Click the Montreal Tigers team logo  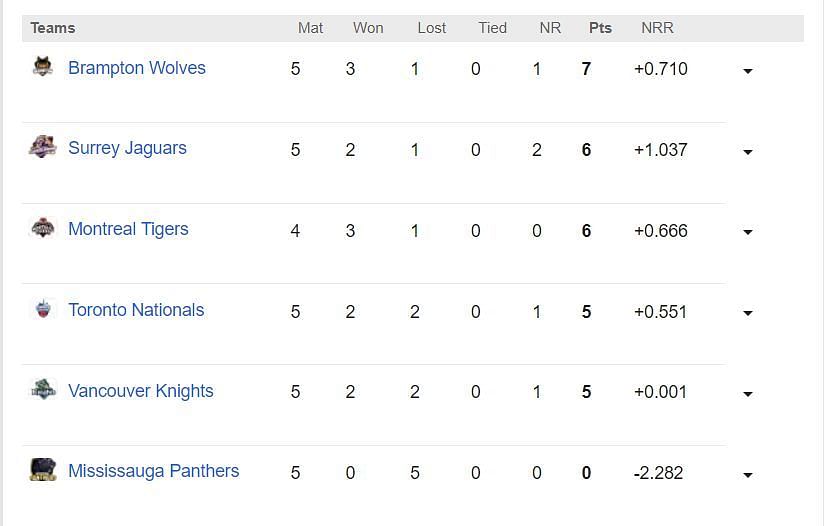point(43,228)
